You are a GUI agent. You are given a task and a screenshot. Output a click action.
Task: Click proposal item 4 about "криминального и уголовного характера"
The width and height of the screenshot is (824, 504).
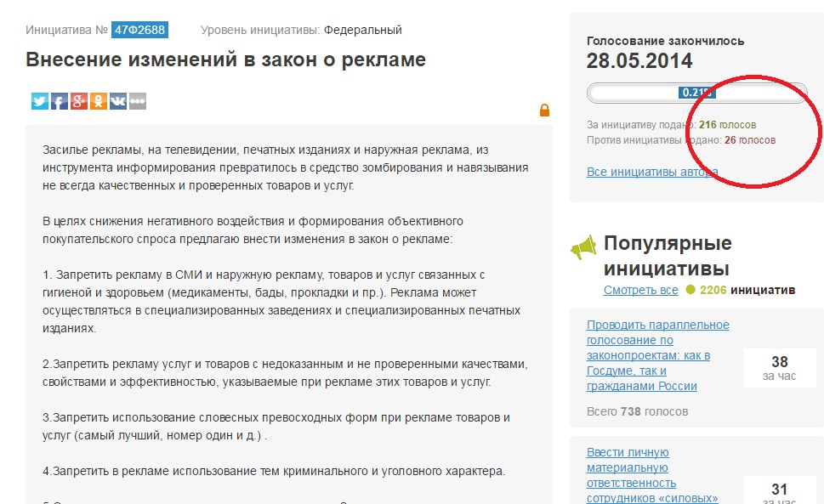[274, 471]
